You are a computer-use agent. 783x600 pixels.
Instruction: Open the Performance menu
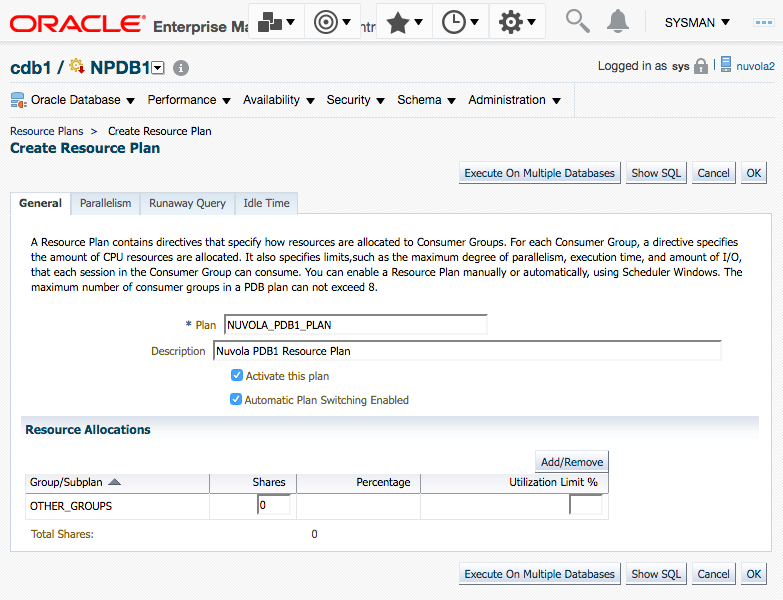tap(189, 100)
